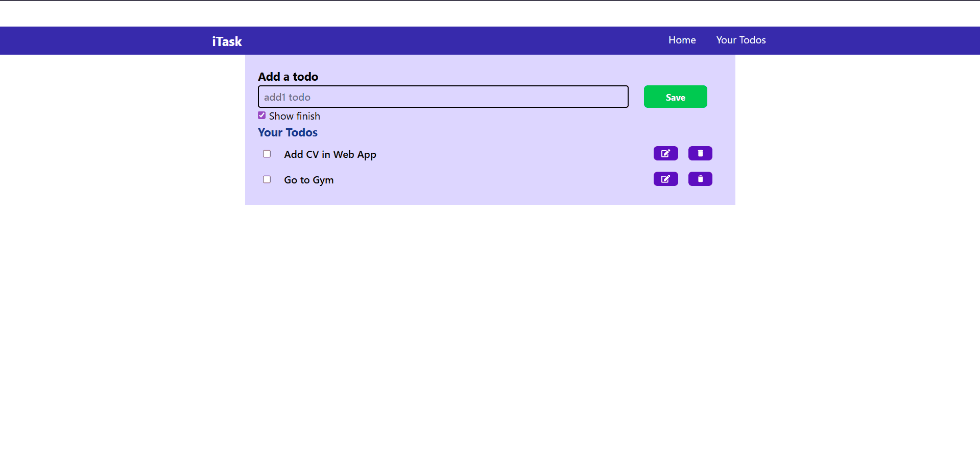Screen dimensions: 980x466
Task: Select the Add CV in Web App todo text
Action: point(330,154)
